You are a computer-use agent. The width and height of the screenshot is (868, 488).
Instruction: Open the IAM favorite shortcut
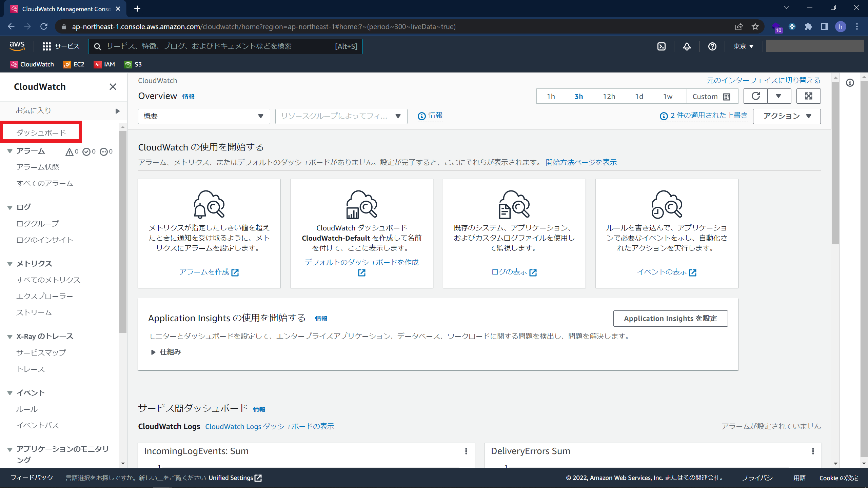[x=104, y=64]
